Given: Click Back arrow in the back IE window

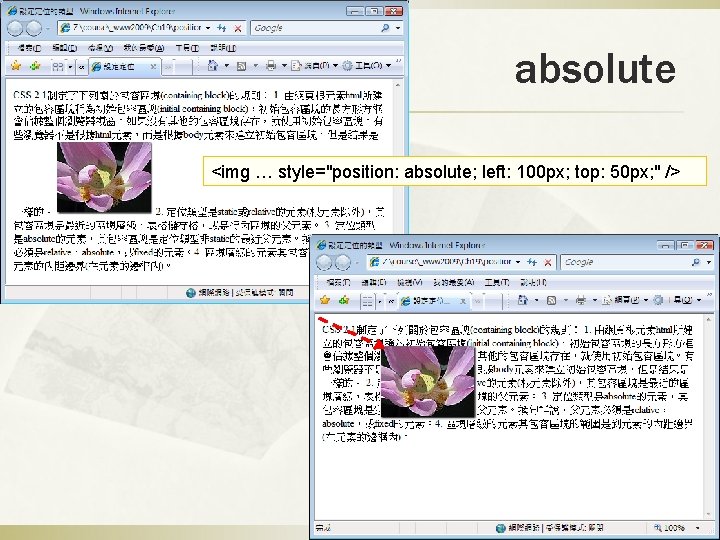Looking at the screenshot, I should click(x=15, y=28).
